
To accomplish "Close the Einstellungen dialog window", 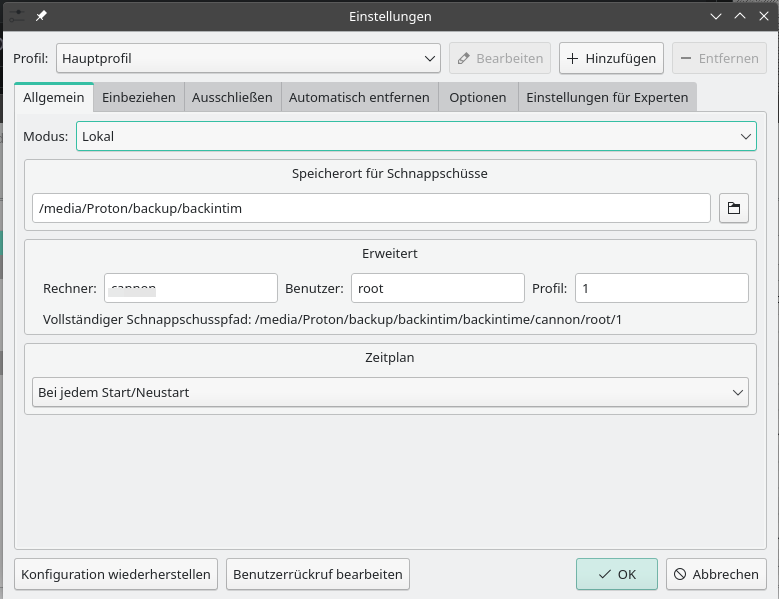I will point(763,16).
